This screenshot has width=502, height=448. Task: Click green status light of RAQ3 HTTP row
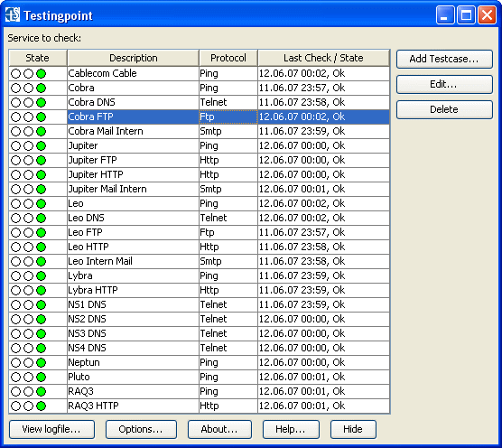[x=41, y=406]
